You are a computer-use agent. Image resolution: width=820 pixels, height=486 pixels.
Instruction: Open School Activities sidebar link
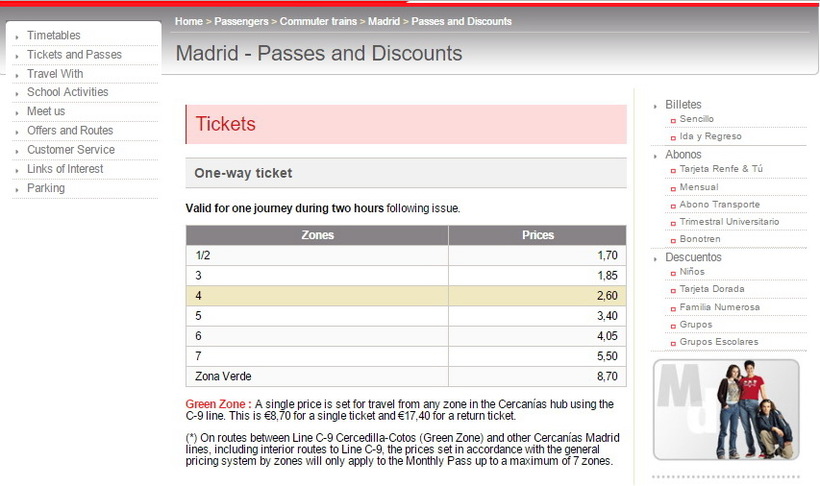click(68, 92)
